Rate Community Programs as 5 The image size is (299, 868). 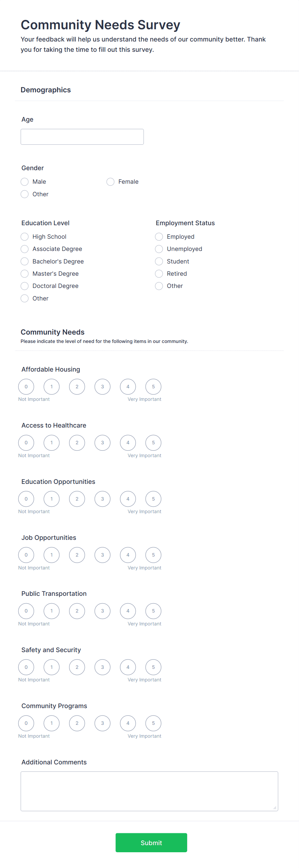(x=153, y=723)
